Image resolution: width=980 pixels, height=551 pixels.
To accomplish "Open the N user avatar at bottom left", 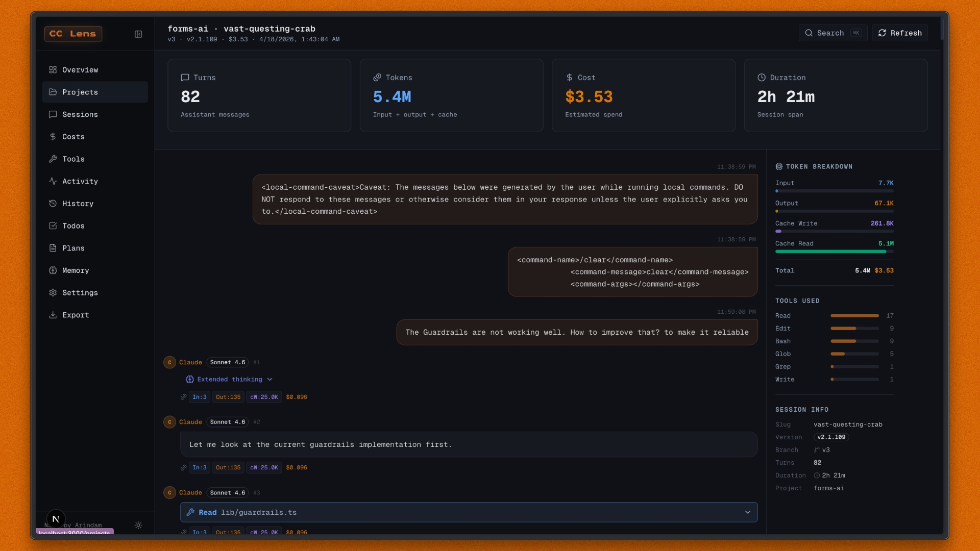I will pos(55,519).
